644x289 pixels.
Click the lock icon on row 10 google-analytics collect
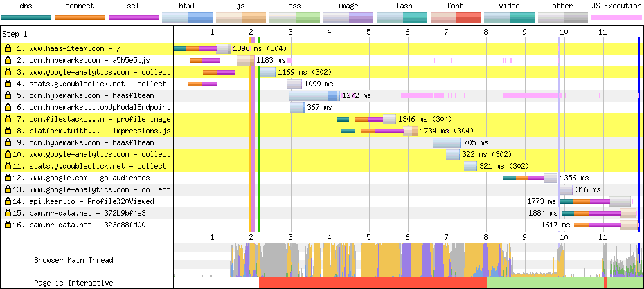[8, 154]
